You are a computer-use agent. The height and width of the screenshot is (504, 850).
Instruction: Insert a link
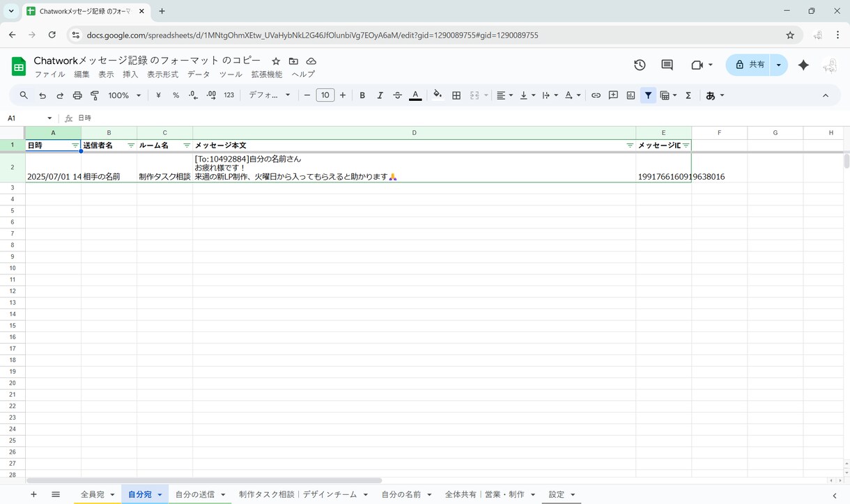596,95
